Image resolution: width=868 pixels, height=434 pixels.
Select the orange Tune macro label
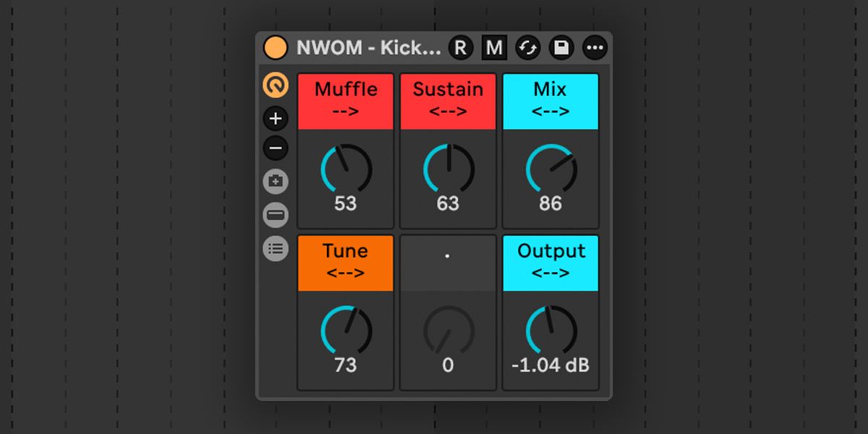click(346, 263)
